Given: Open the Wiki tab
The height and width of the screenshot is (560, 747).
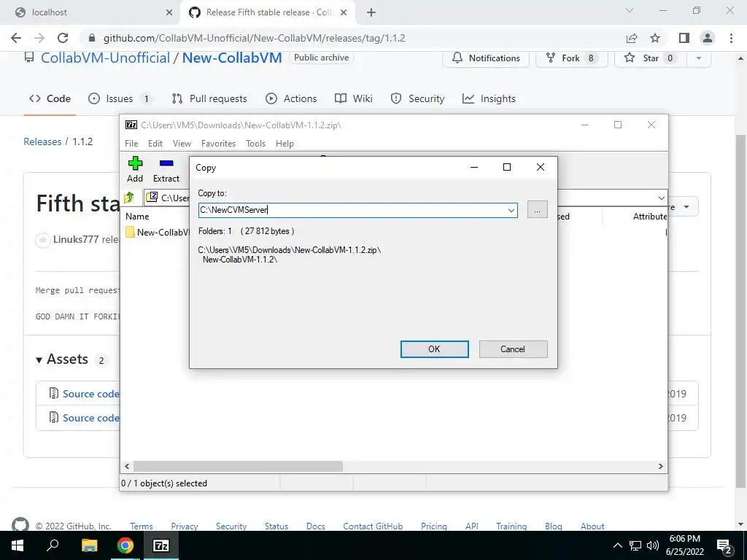Looking at the screenshot, I should (354, 98).
